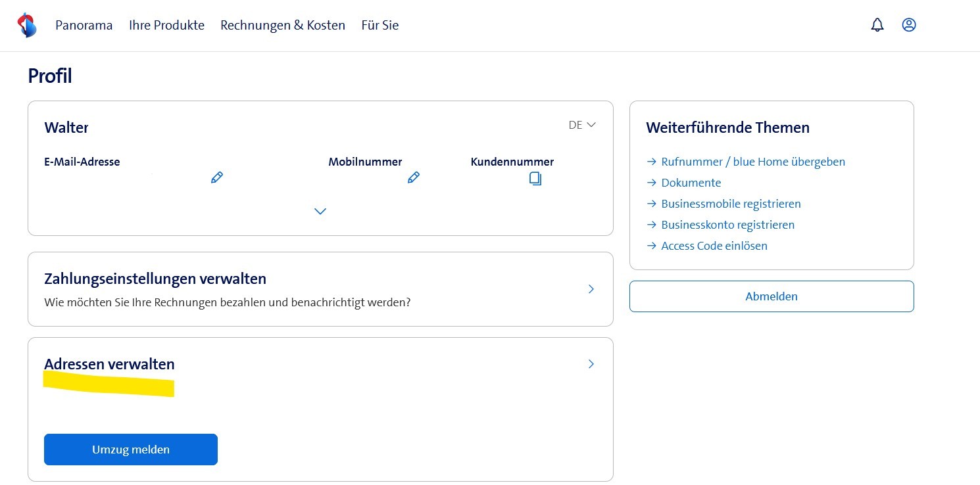Open the DE language dropdown

pyautogui.click(x=582, y=125)
